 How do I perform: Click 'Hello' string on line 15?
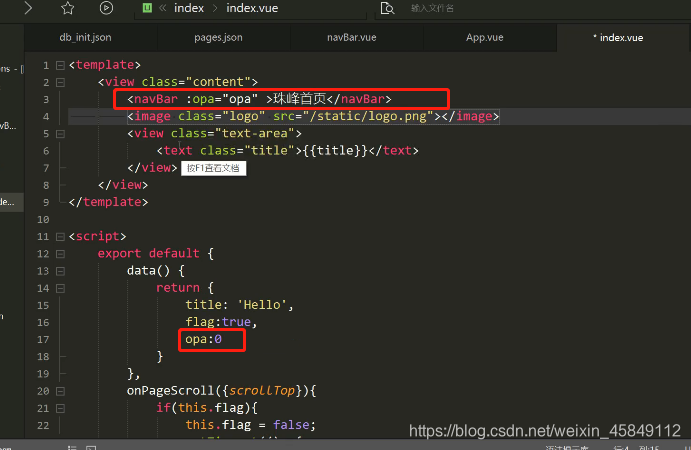pos(262,305)
